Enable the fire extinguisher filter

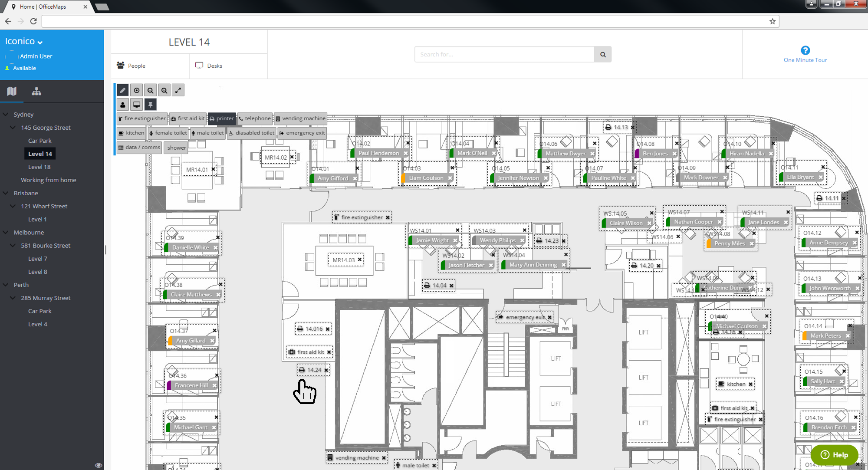point(141,118)
